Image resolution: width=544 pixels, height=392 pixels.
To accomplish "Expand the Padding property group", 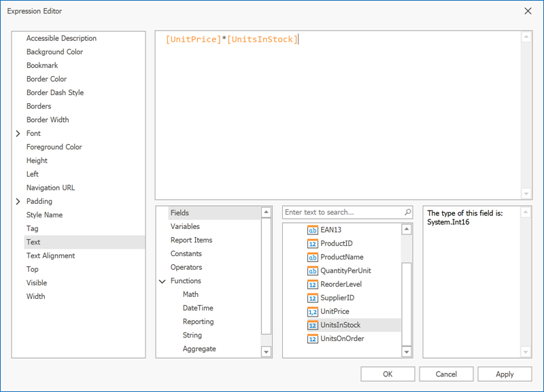I will 19,201.
